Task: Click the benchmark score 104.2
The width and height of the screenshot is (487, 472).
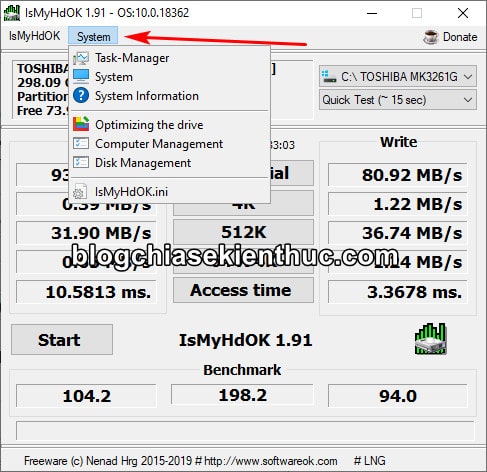Action: tap(86, 396)
